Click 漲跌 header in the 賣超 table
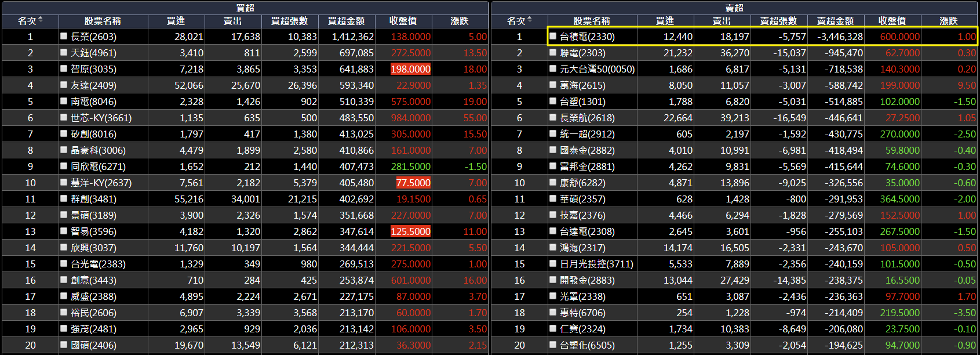980x355 pixels. tap(949, 21)
